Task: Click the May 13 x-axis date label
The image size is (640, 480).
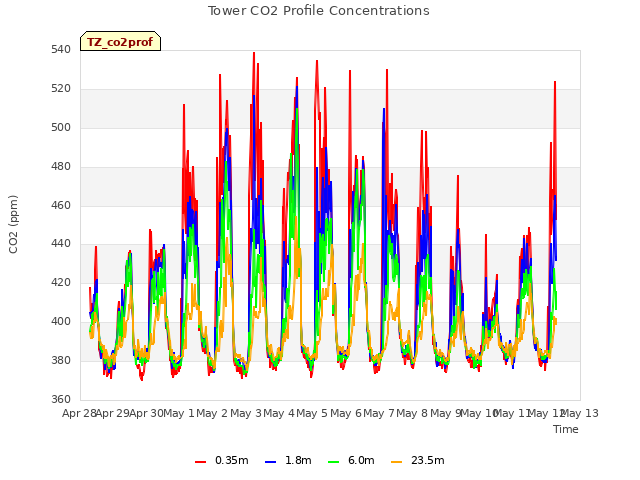Action: (581, 413)
